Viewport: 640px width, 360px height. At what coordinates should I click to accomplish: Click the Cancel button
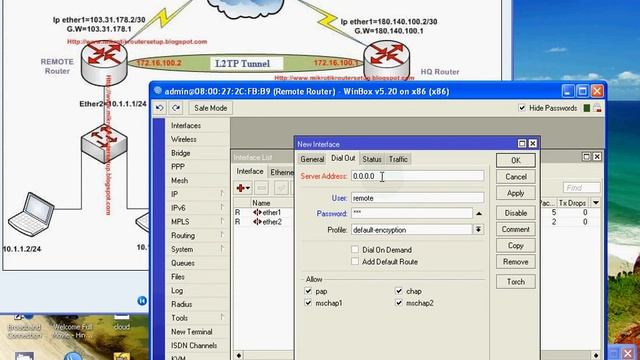coord(516,177)
